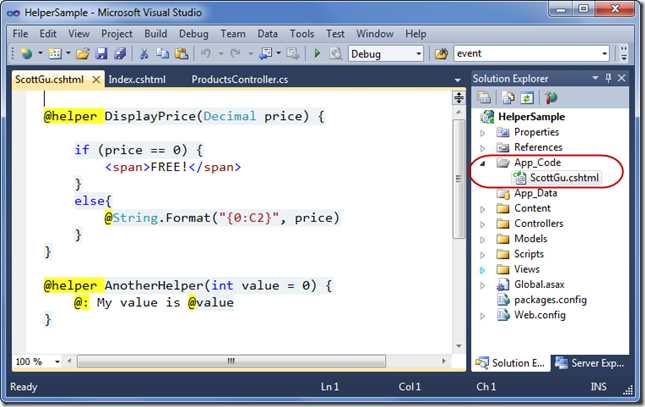Image resolution: width=645 pixels, height=407 pixels.
Task: Expand the Properties node
Action: coord(483,133)
